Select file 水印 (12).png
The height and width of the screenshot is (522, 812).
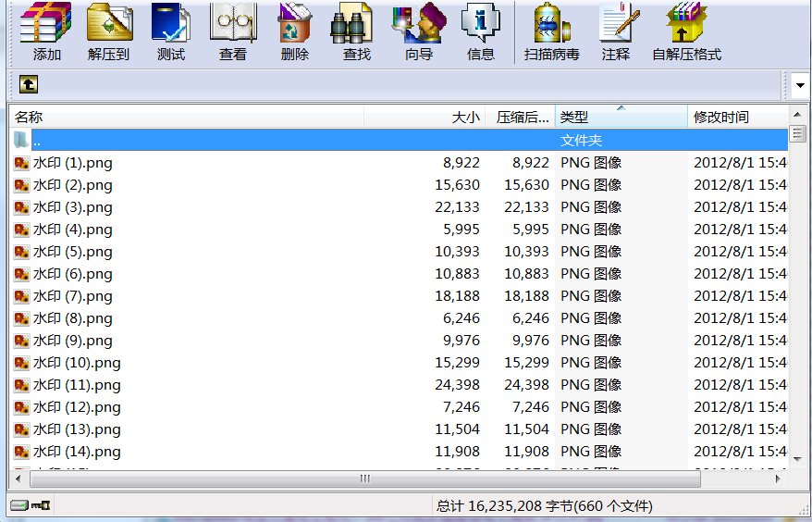400,407
